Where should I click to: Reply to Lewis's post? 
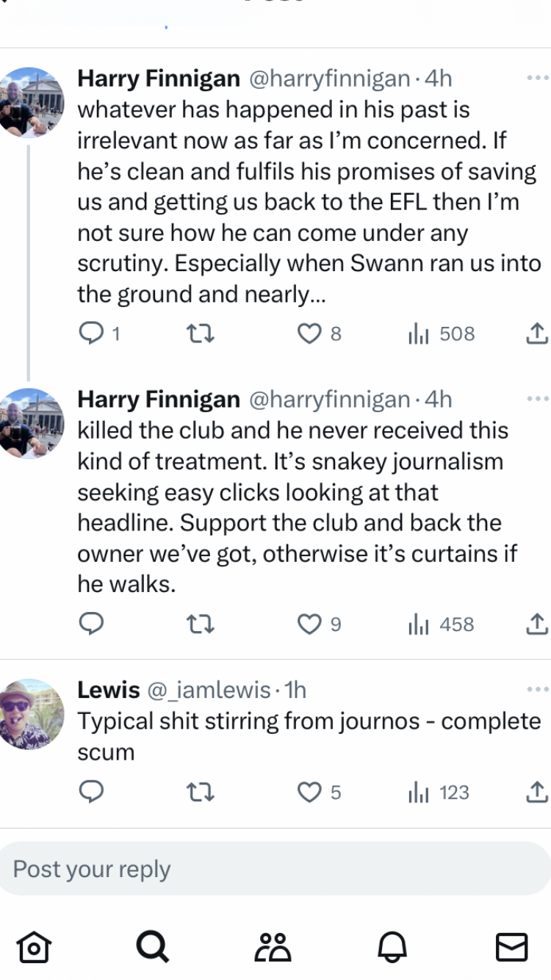click(x=91, y=793)
